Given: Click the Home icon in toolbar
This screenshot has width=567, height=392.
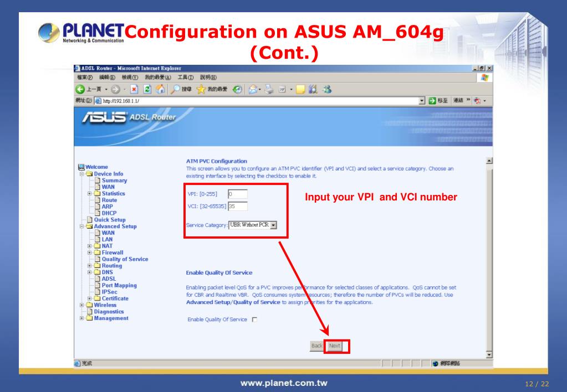Looking at the screenshot, I should click(160, 89).
